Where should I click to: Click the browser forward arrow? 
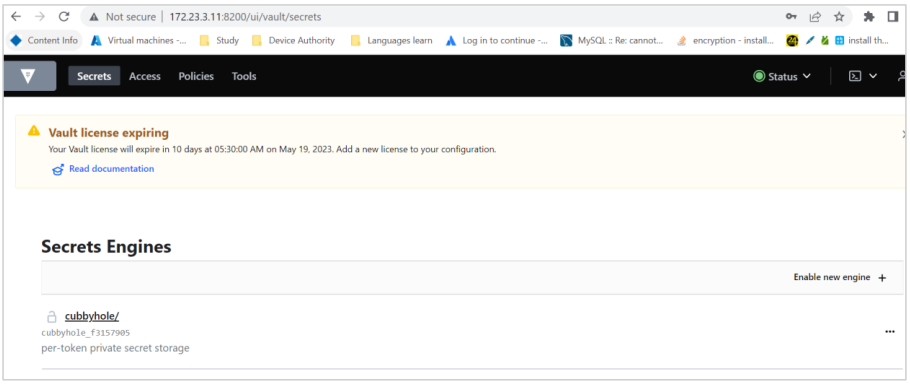pos(39,17)
